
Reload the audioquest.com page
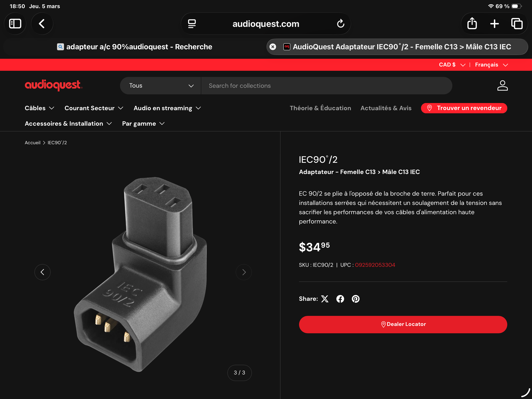[x=341, y=24]
